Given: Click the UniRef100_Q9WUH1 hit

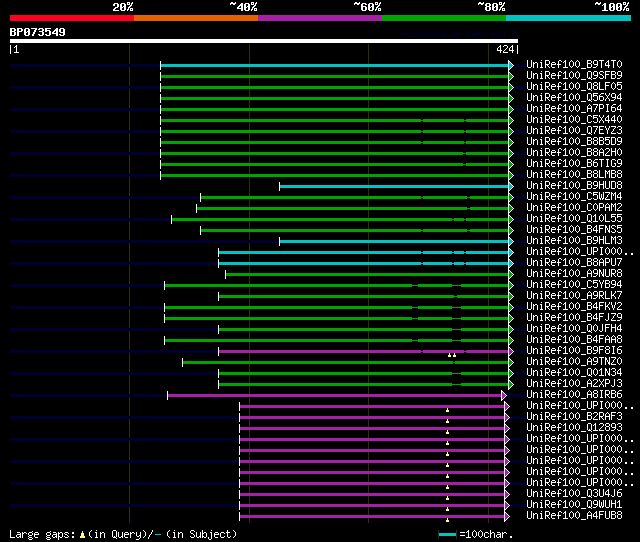Looking at the screenshot, I should click(574, 505).
